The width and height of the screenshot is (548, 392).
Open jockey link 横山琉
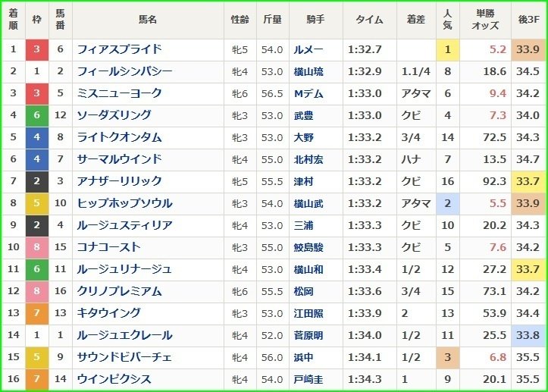308,72
